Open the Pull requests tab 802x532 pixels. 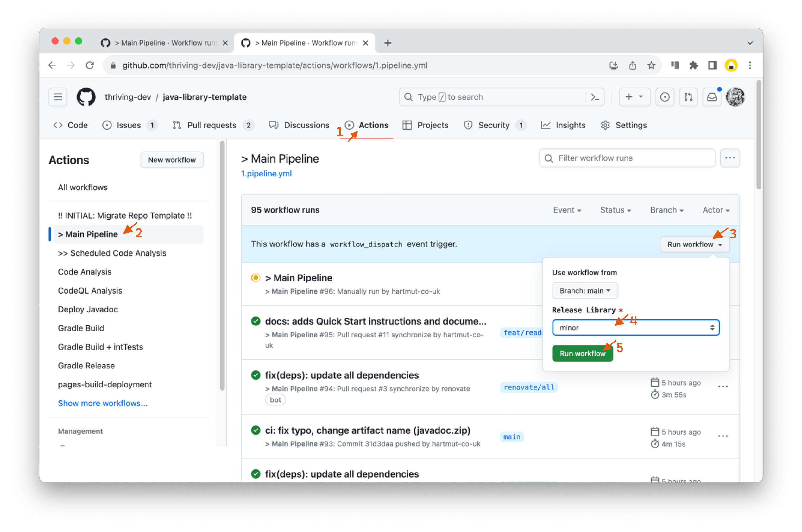(x=212, y=125)
